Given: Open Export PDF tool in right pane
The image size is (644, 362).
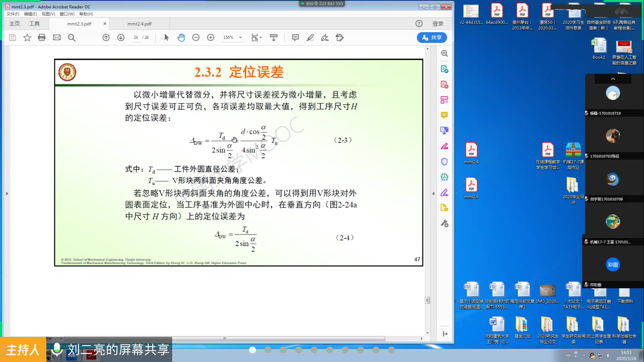Looking at the screenshot, I should [444, 69].
